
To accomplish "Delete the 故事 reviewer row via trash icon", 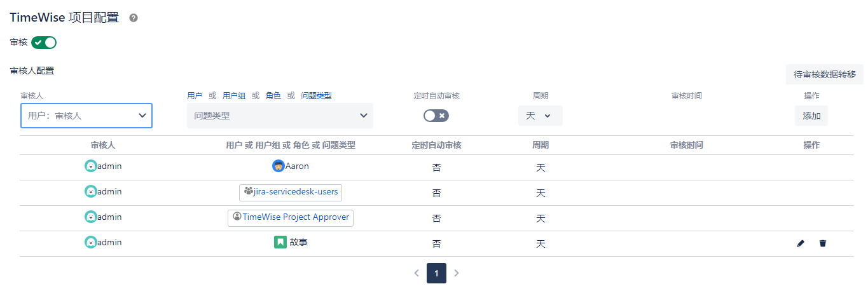I will tap(823, 243).
